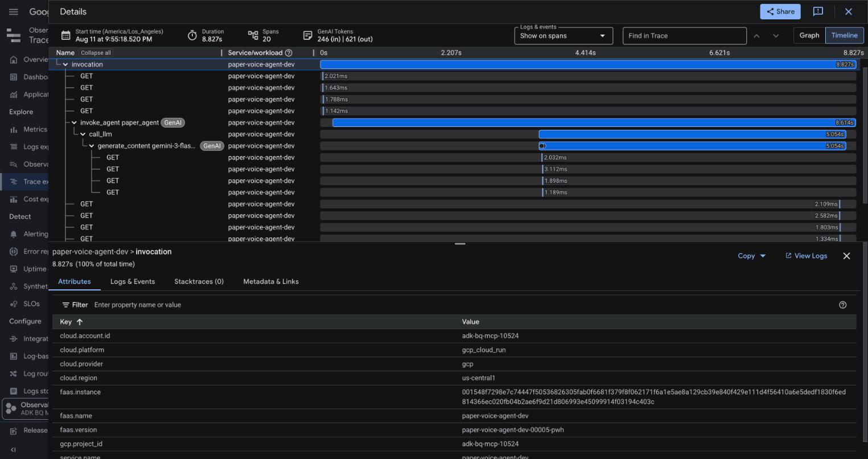868x459 pixels.
Task: Click the Log router icon
Action: 14,374
